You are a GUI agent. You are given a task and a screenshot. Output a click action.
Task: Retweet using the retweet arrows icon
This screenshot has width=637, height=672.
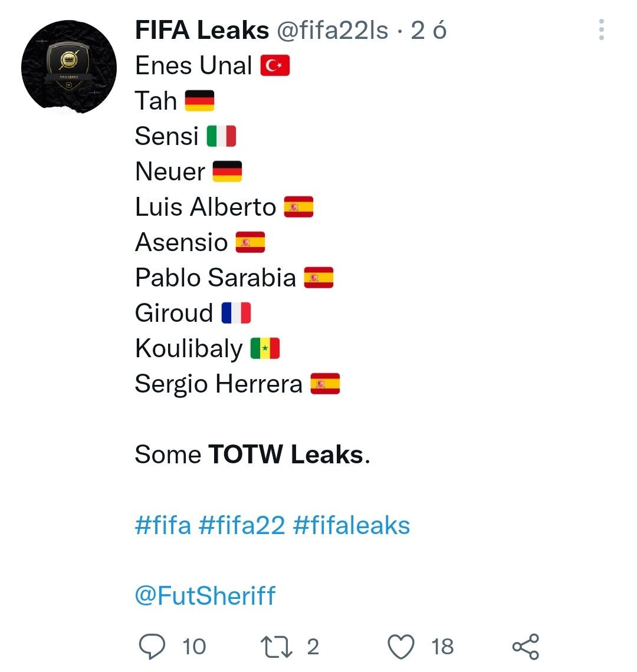(x=277, y=647)
